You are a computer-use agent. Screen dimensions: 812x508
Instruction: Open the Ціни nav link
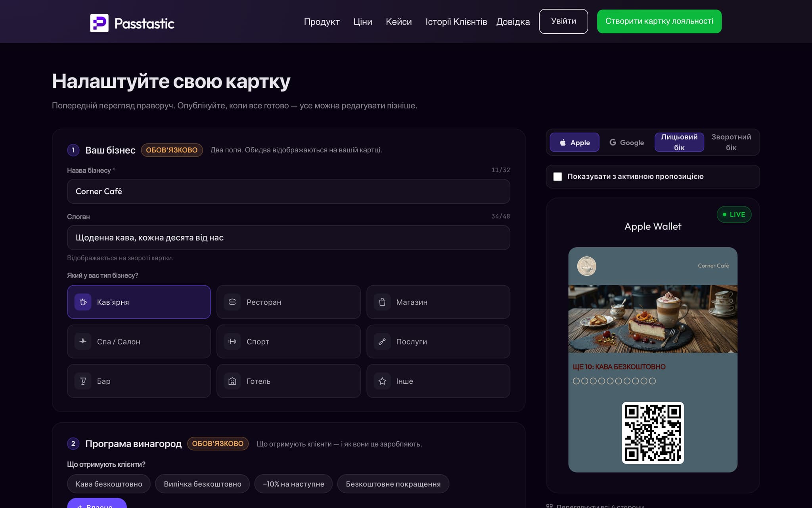point(363,22)
